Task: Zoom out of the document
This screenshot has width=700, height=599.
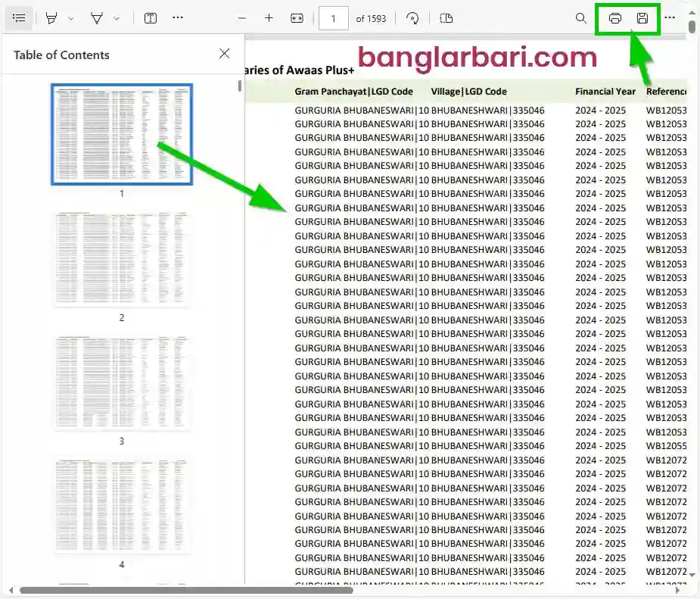Action: 241,18
